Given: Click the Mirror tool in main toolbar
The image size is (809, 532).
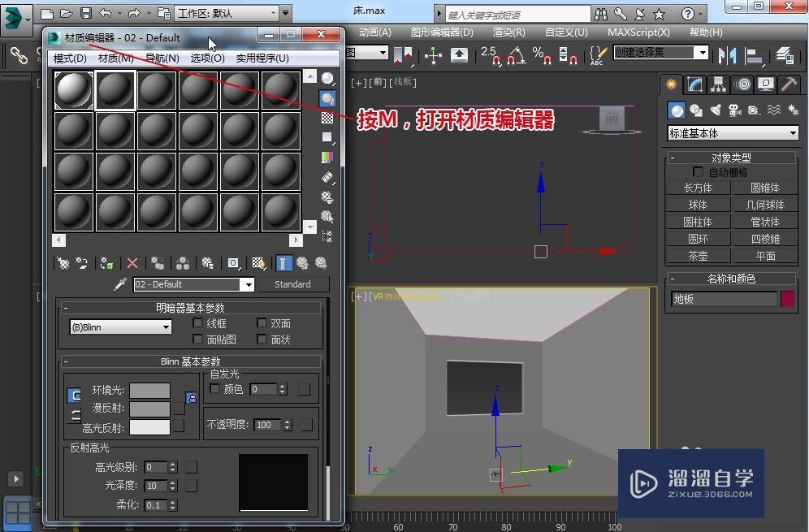Looking at the screenshot, I should click(729, 55).
